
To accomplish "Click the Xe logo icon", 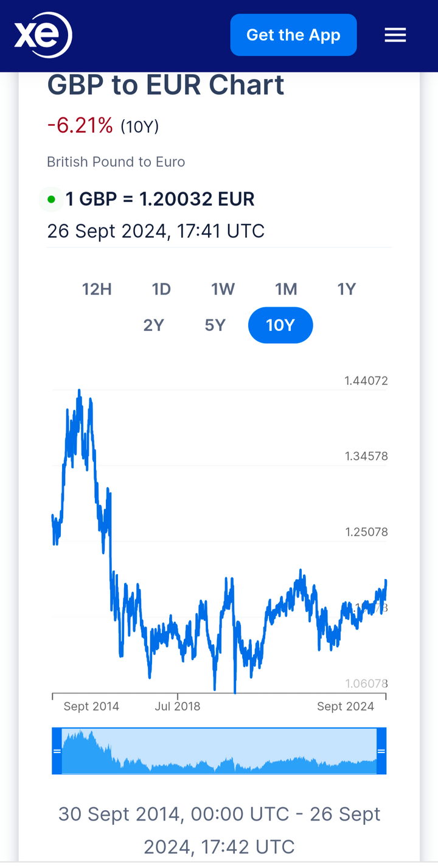I will tap(43, 35).
